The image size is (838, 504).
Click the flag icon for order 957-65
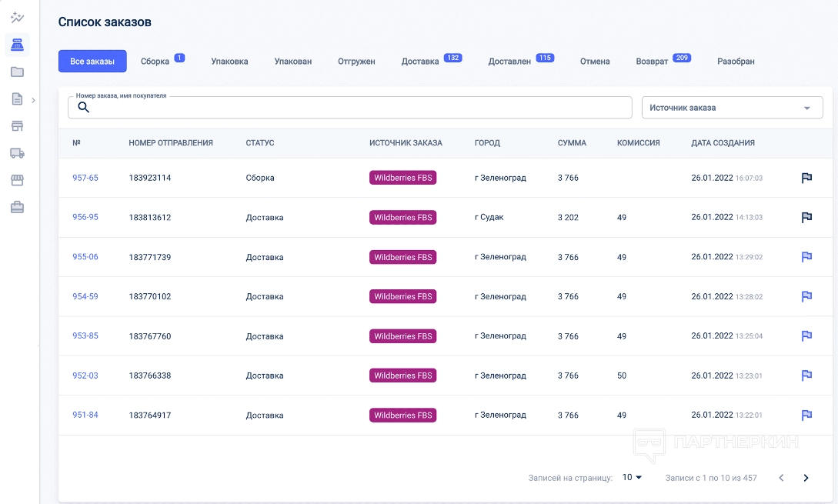pyautogui.click(x=806, y=178)
